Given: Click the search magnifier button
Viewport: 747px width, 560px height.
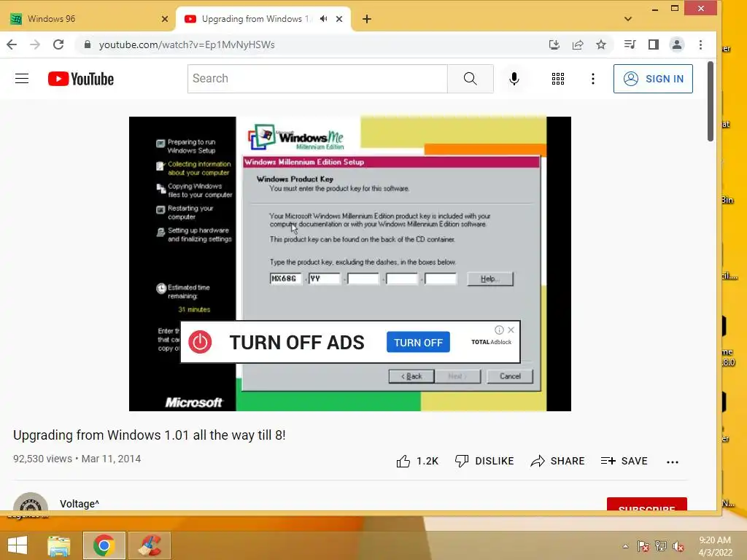Looking at the screenshot, I should [471, 79].
